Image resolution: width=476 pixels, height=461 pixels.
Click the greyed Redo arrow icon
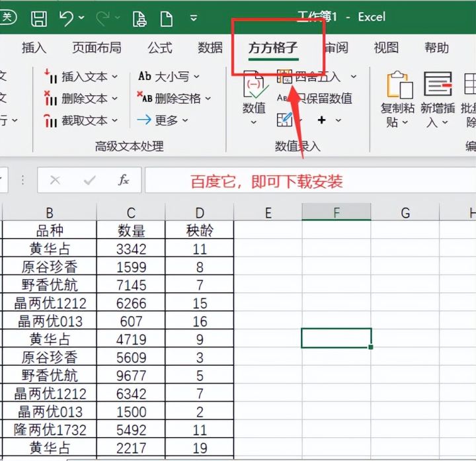pos(103,19)
